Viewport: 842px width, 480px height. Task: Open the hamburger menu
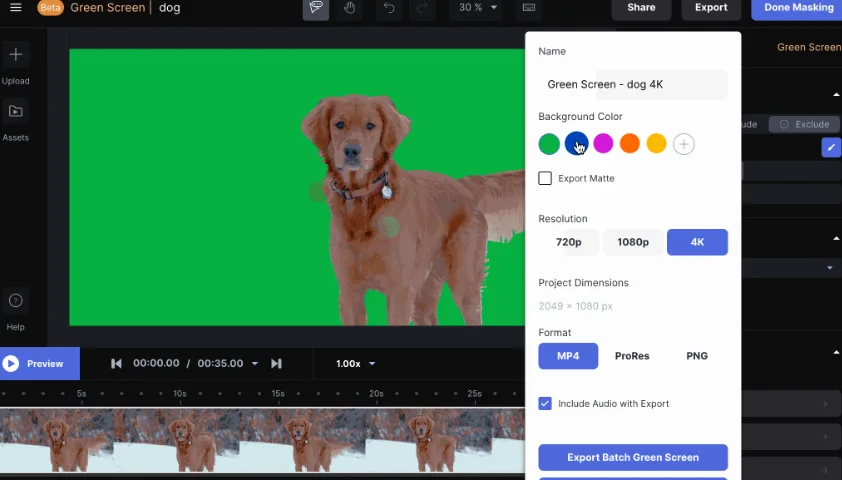pyautogui.click(x=15, y=8)
